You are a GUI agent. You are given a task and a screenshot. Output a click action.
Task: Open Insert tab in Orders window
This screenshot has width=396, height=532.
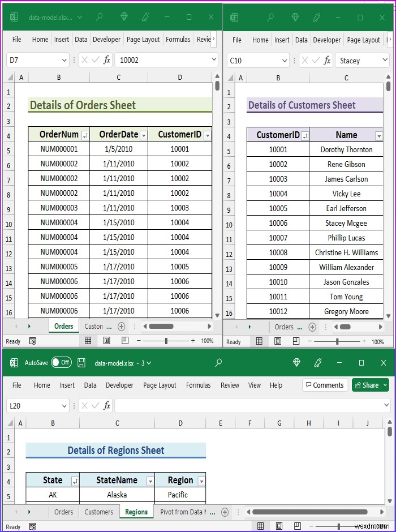point(61,40)
